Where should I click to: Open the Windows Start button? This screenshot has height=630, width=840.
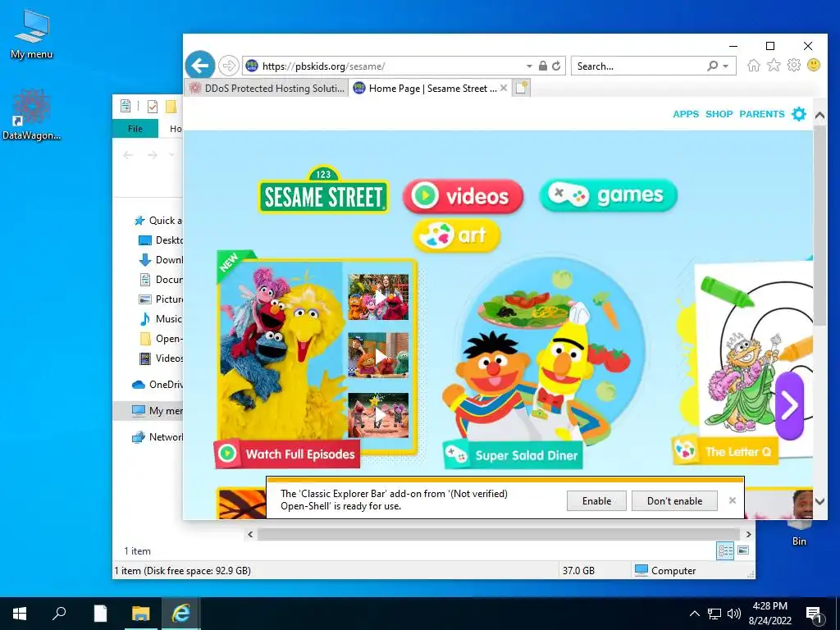pyautogui.click(x=20, y=614)
